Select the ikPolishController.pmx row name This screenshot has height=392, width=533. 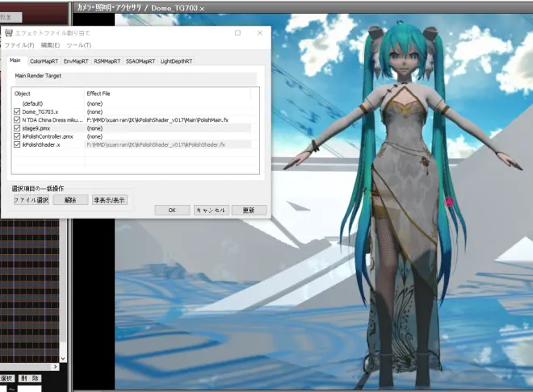tap(48, 136)
